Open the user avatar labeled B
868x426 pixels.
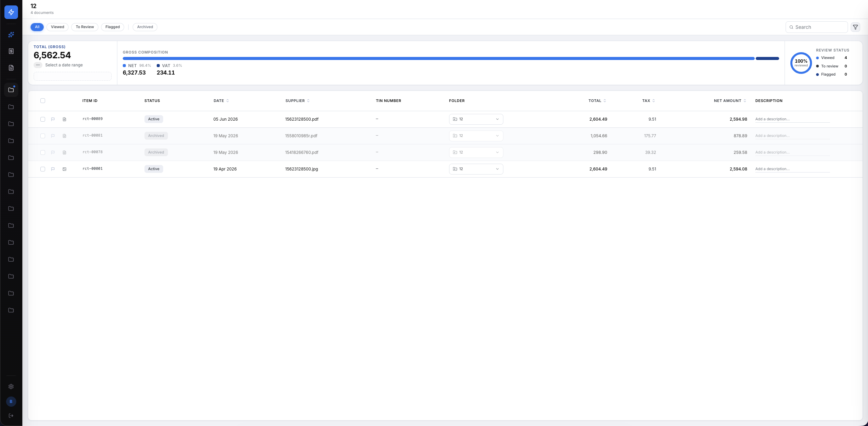(x=11, y=402)
